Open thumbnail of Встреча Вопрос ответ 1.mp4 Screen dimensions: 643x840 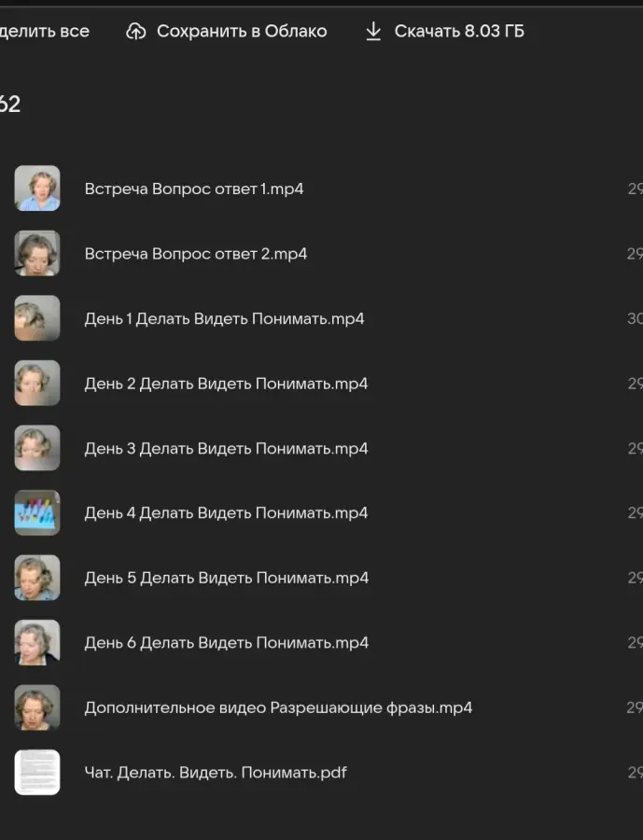(x=37, y=188)
